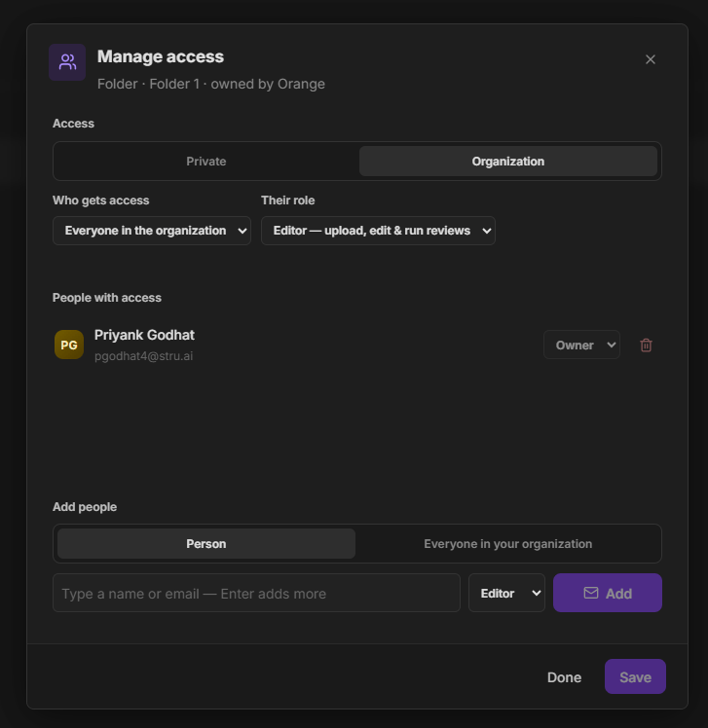
Task: Close the Manage access dialog
Action: (x=650, y=59)
